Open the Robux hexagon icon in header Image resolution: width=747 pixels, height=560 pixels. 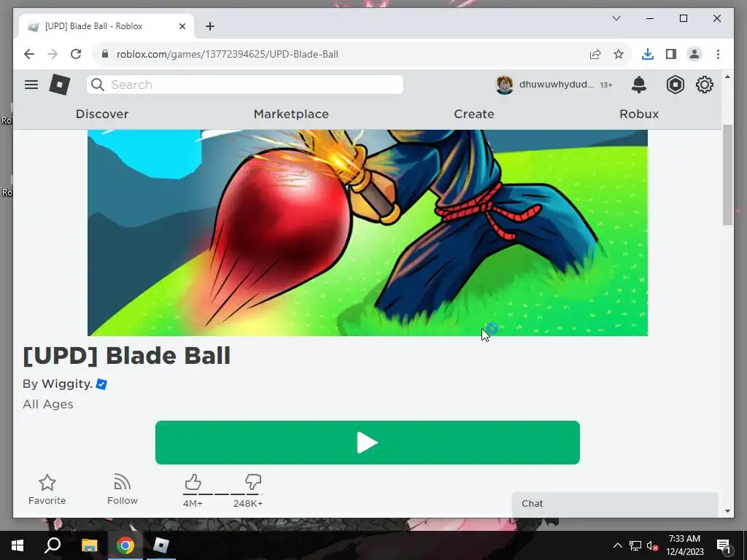(675, 85)
